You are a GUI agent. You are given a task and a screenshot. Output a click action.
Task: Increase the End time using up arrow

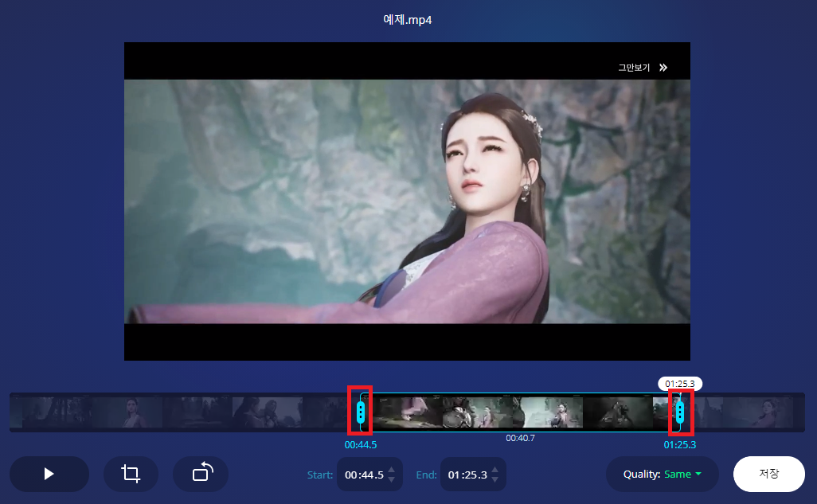(495, 470)
